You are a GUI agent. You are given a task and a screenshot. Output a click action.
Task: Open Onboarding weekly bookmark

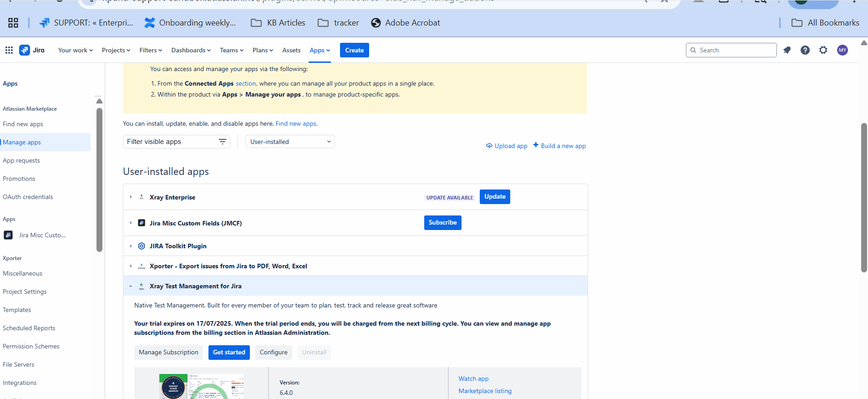click(190, 23)
